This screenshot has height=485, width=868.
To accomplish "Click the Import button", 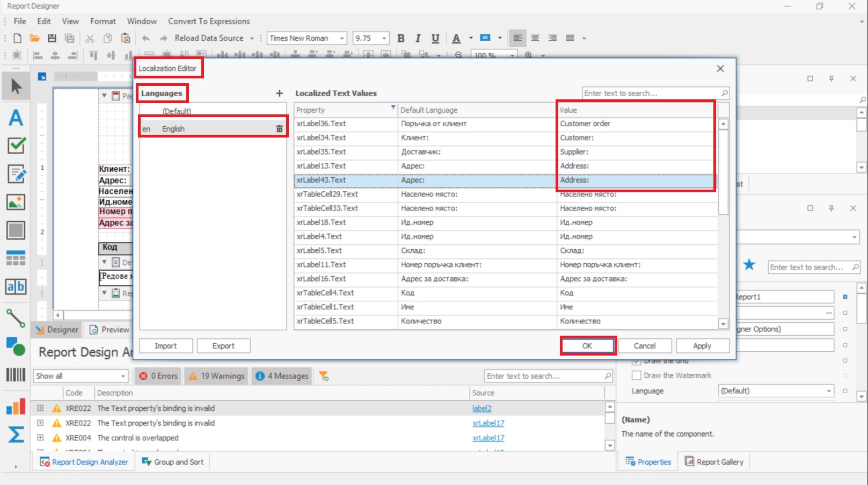I will 166,346.
